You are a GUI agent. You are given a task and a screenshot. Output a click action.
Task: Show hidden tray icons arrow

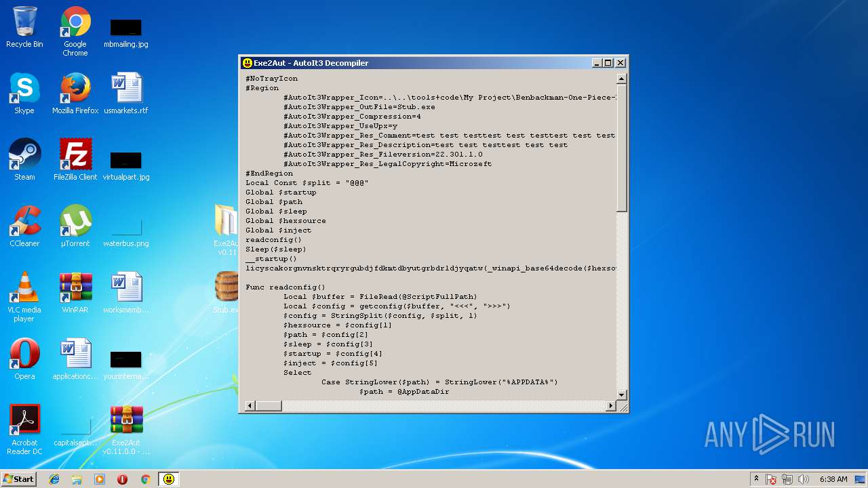tap(756, 479)
